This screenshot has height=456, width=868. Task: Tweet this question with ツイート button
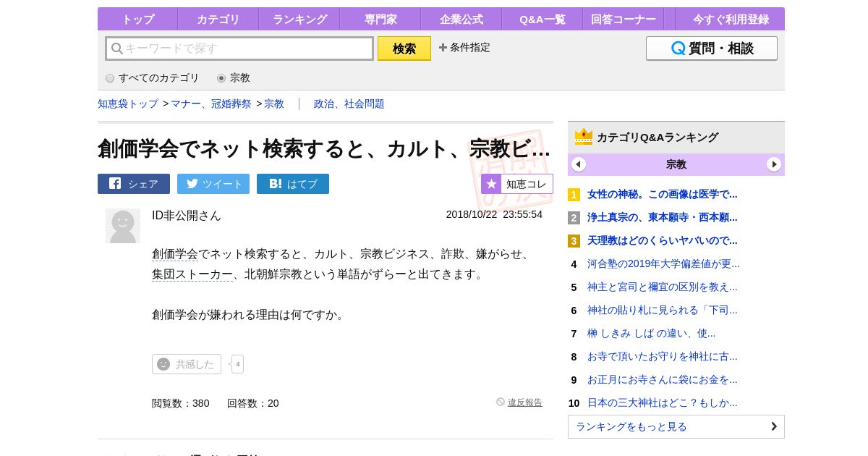pyautogui.click(x=213, y=184)
